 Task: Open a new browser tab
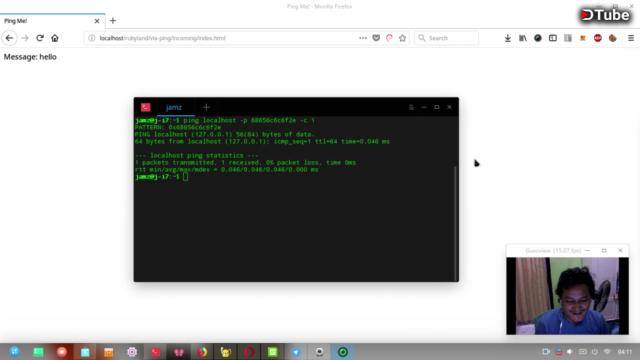tap(113, 20)
